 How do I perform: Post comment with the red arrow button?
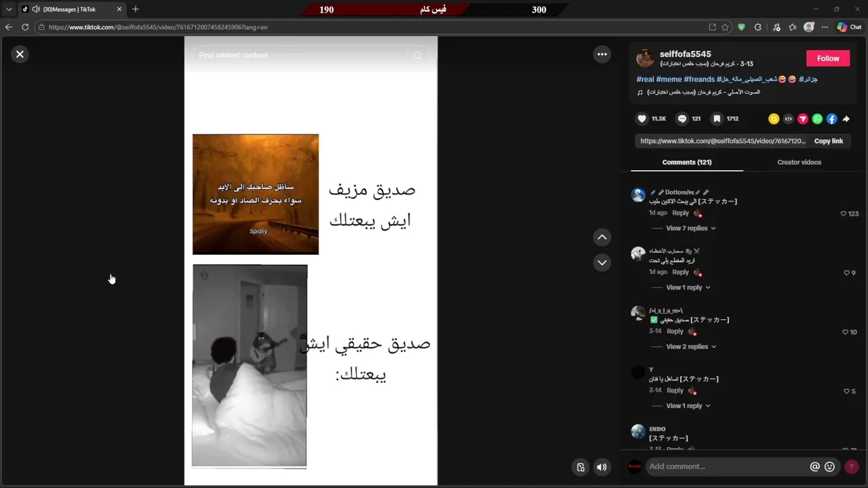(852, 466)
